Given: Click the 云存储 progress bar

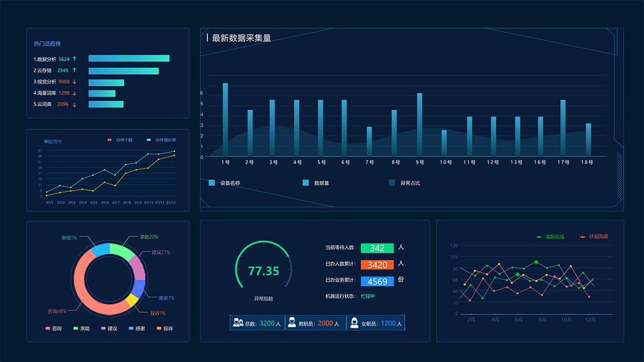Looking at the screenshot, I should (124, 71).
